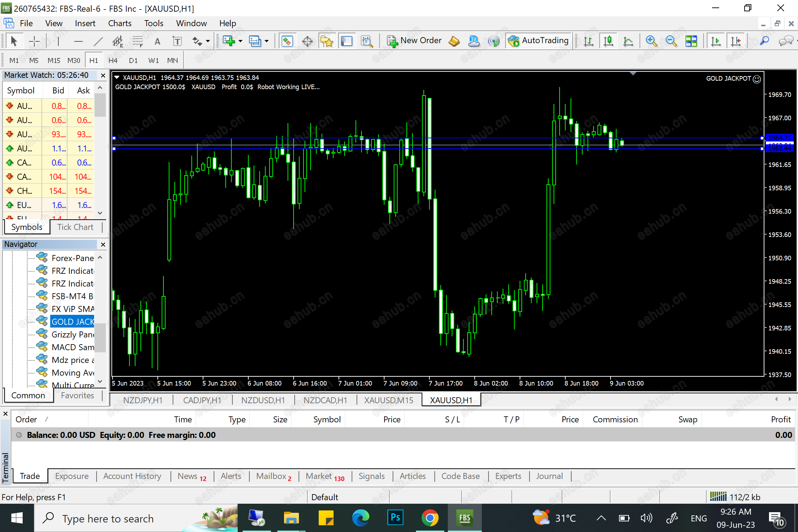
Task: Switch chart to line chart
Action: click(x=628, y=41)
